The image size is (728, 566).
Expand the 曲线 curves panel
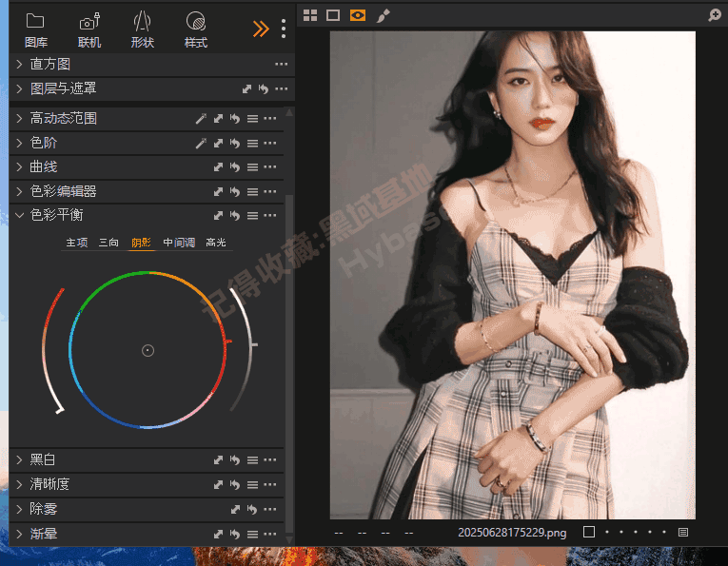[19, 167]
